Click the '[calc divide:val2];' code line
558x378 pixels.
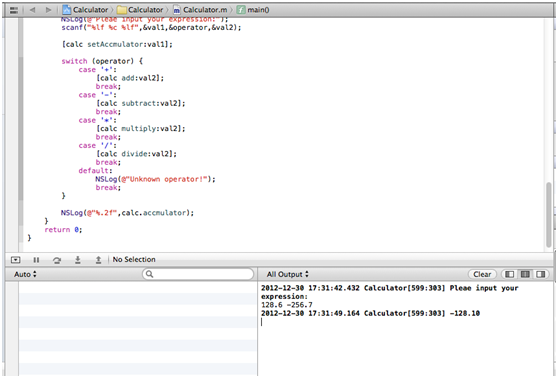[x=136, y=154]
